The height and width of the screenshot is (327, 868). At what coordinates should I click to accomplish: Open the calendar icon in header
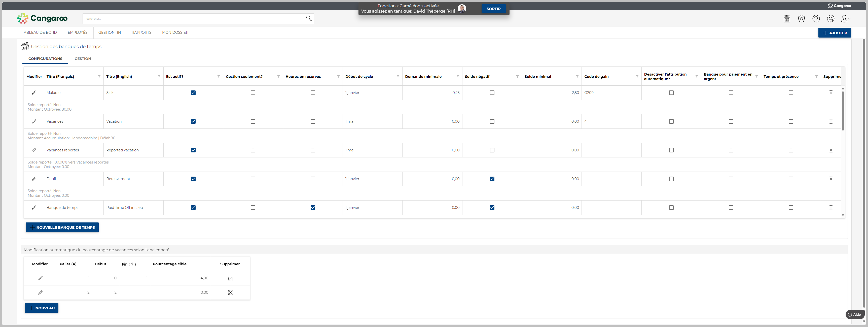787,19
